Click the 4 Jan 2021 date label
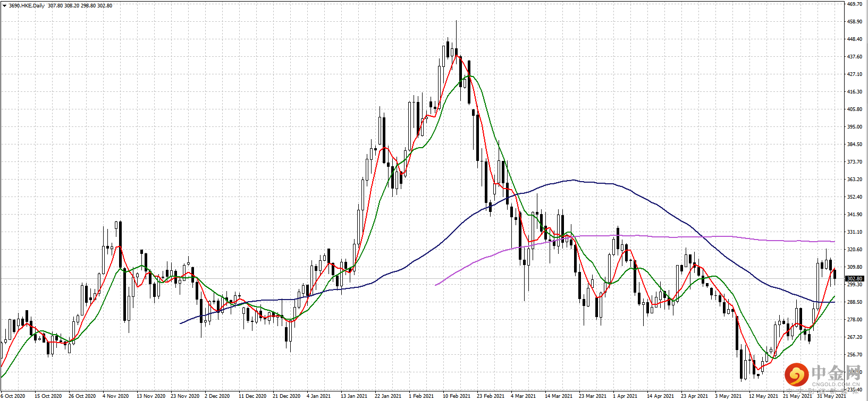The image size is (868, 401). (x=318, y=396)
